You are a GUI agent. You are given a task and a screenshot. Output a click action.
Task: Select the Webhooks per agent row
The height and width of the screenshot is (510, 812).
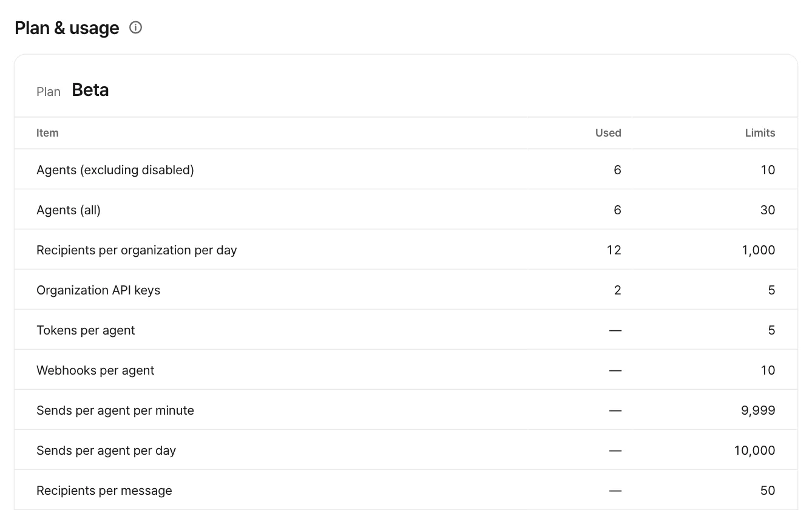point(406,370)
